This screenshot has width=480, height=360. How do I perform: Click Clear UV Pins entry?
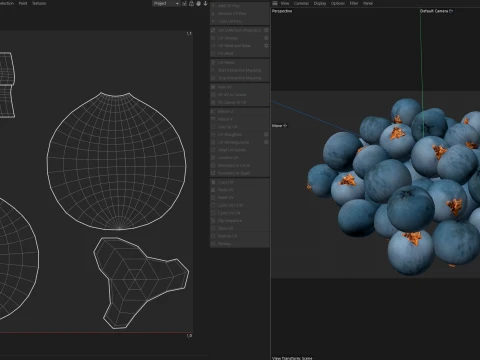point(240,21)
